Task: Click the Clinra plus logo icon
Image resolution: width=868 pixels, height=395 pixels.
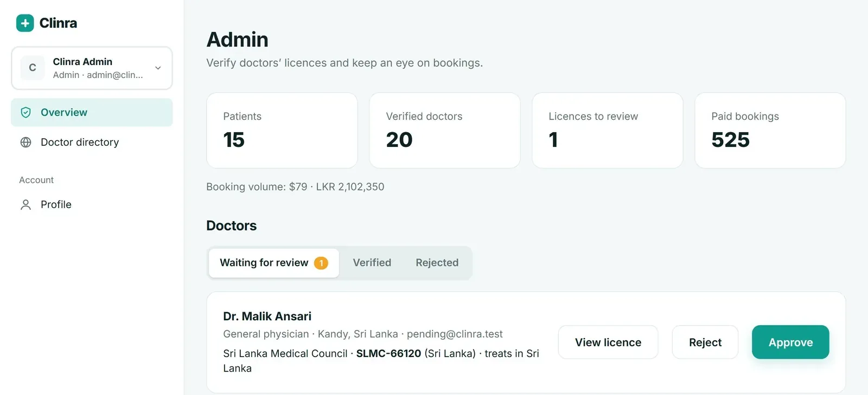Action: pos(25,23)
